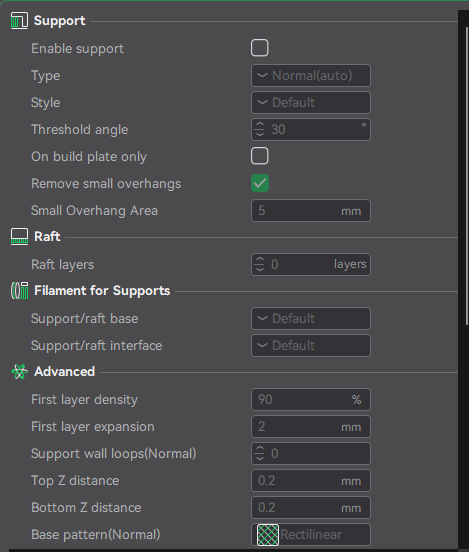Open Support/raft base filament dropdown

click(311, 319)
